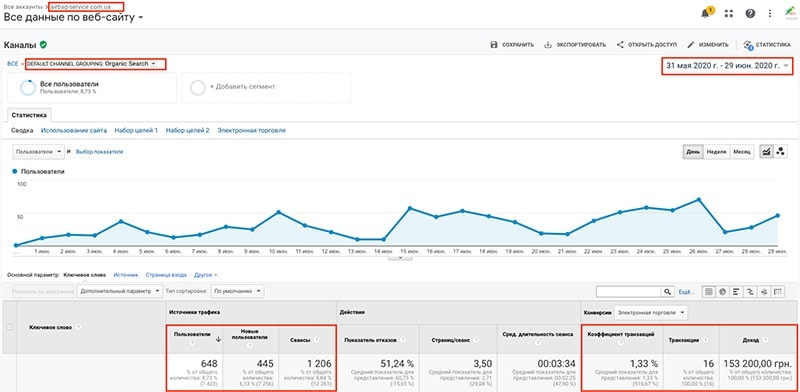Click the table search input field
This screenshot has height=392, width=800.
(x=629, y=291)
